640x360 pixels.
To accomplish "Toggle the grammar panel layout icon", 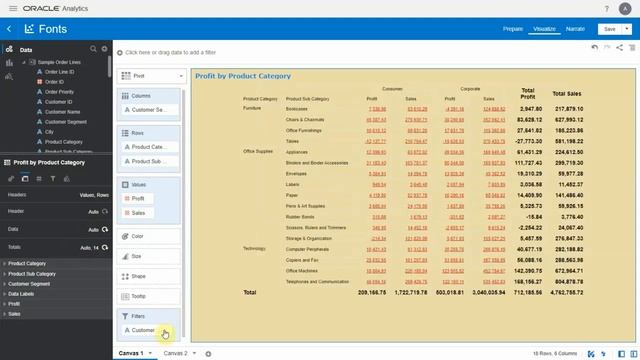I will (x=633, y=354).
